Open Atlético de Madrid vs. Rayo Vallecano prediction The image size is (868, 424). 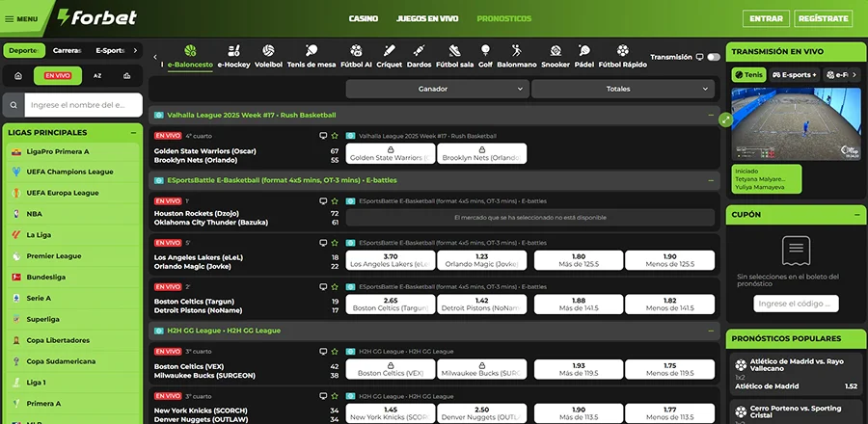point(796,374)
